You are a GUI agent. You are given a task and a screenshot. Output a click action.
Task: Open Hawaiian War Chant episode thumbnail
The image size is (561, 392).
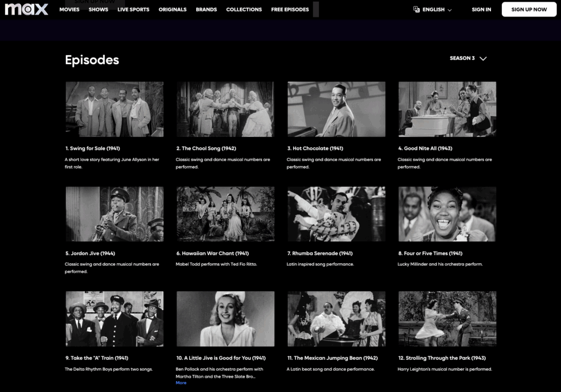(x=225, y=214)
